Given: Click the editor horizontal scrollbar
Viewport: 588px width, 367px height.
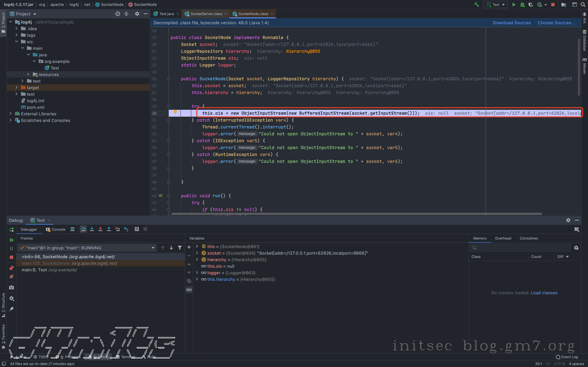Looking at the screenshot, I should tap(356, 214).
